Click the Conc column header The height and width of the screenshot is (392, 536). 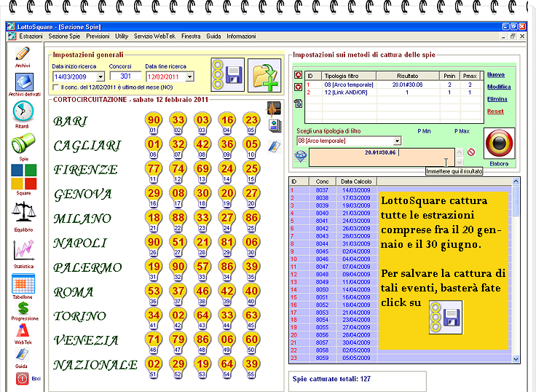(323, 181)
